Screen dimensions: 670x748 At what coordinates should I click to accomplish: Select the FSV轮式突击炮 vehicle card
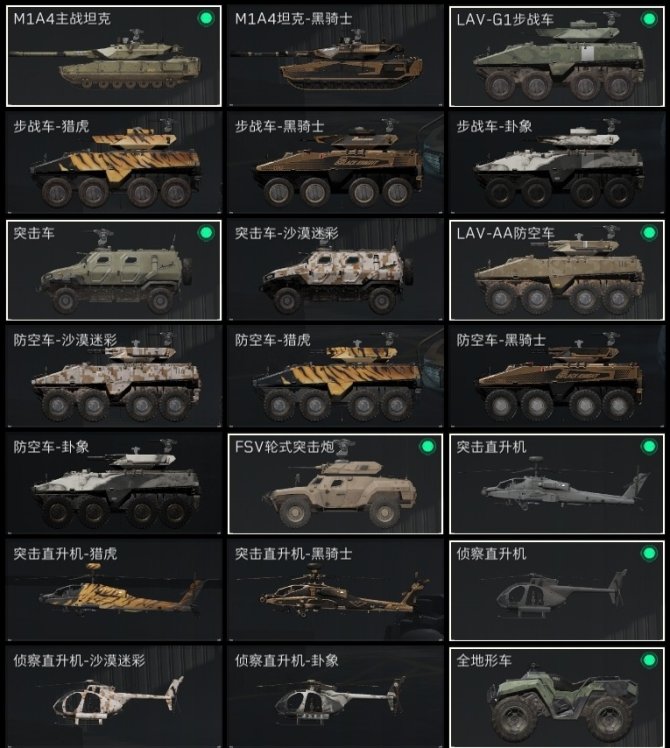[335, 484]
